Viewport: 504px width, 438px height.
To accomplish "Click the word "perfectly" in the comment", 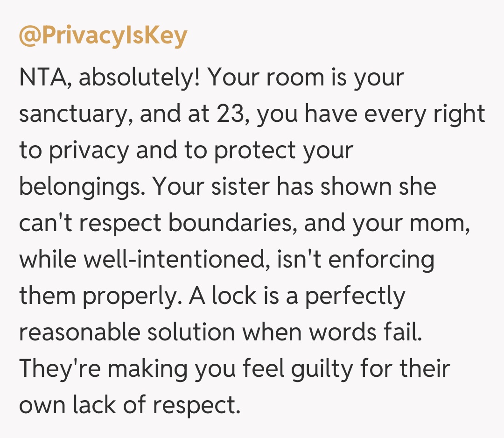I will [x=355, y=296].
